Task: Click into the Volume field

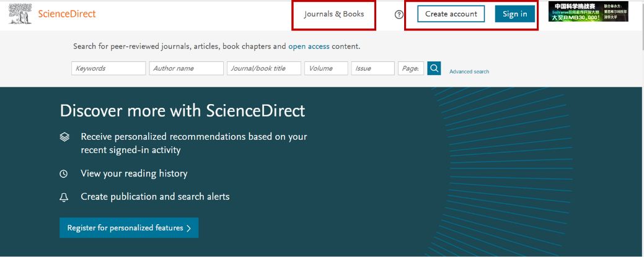Action: (325, 69)
